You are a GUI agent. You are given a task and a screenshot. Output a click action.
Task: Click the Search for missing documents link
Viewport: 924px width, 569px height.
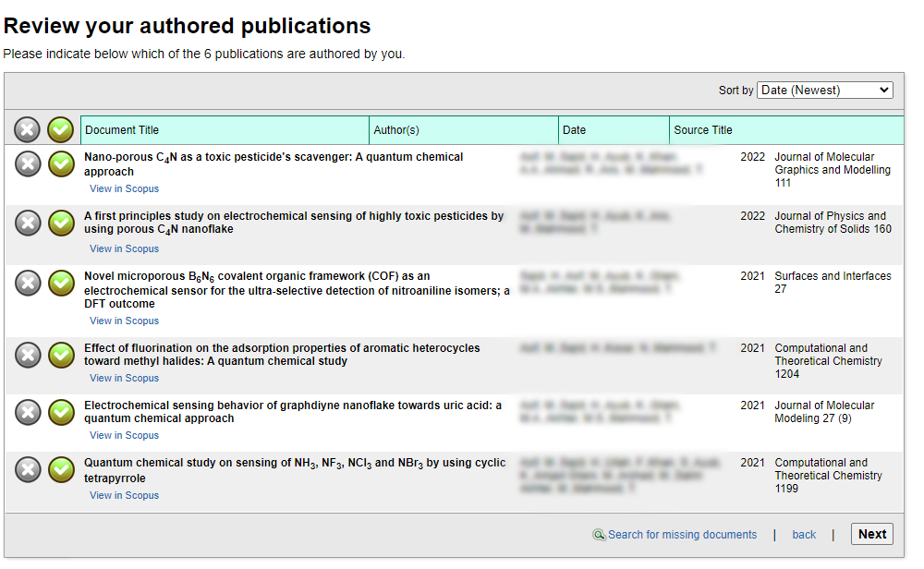click(683, 534)
